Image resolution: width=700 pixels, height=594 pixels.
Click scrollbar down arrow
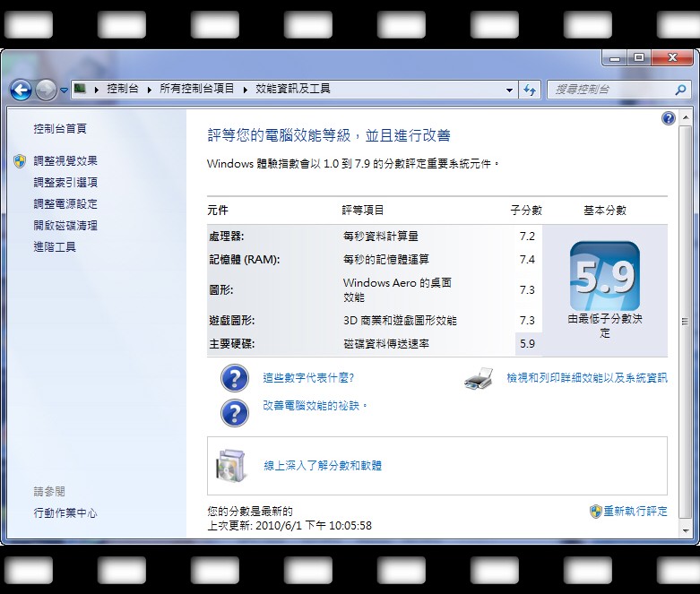click(x=686, y=531)
